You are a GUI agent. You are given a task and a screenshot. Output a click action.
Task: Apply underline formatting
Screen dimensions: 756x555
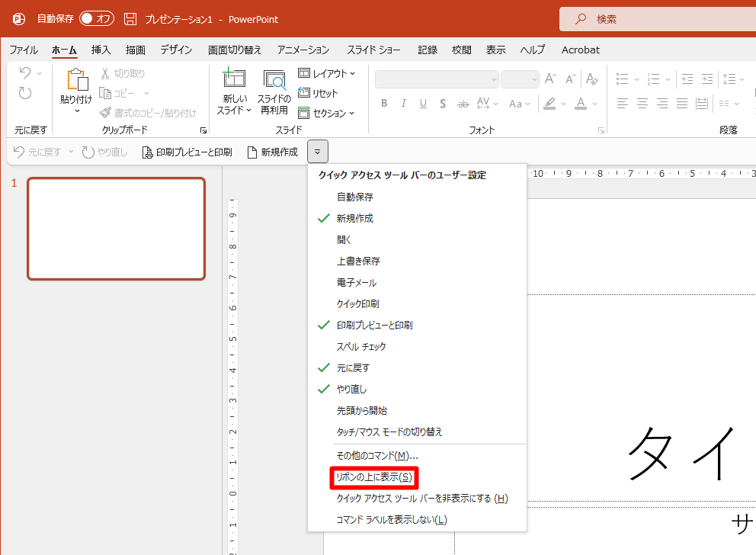[x=422, y=104]
